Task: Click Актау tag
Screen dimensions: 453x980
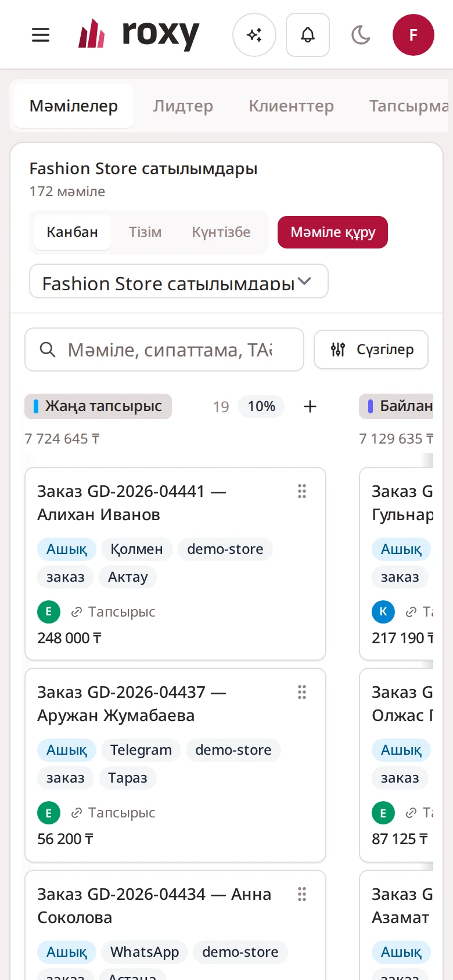Action: click(x=128, y=577)
